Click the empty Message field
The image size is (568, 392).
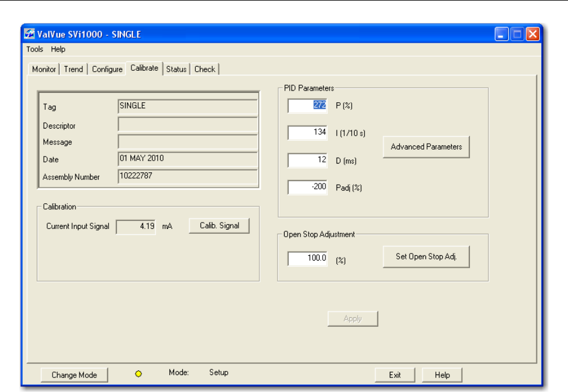point(188,141)
